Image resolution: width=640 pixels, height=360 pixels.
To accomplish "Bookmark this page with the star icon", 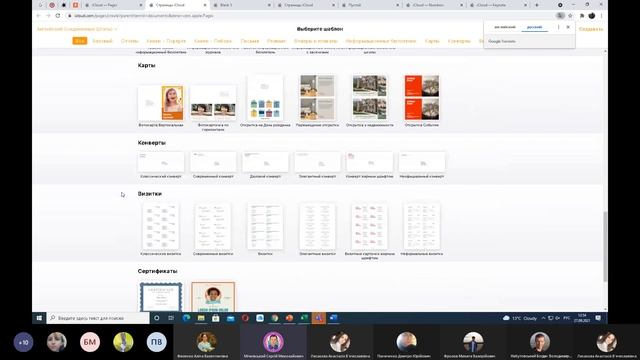I will click(x=570, y=16).
